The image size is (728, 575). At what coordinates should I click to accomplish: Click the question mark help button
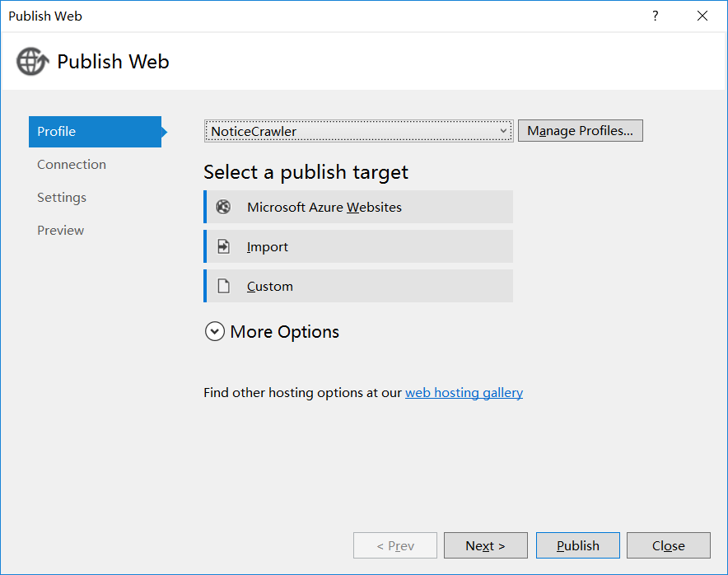[x=656, y=16]
